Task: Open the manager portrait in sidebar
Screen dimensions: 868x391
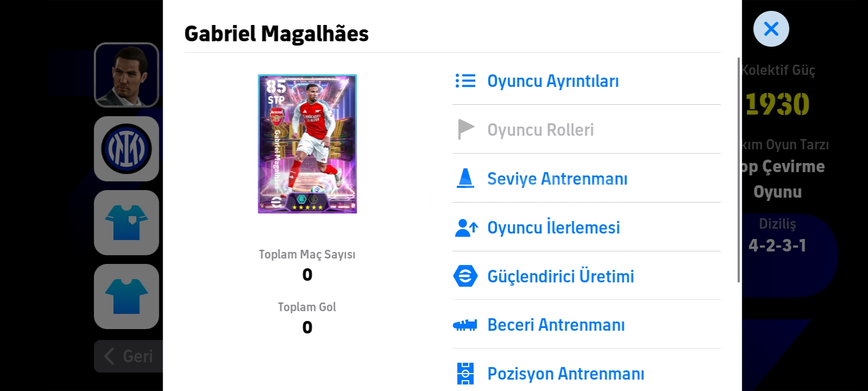Action: coord(126,75)
